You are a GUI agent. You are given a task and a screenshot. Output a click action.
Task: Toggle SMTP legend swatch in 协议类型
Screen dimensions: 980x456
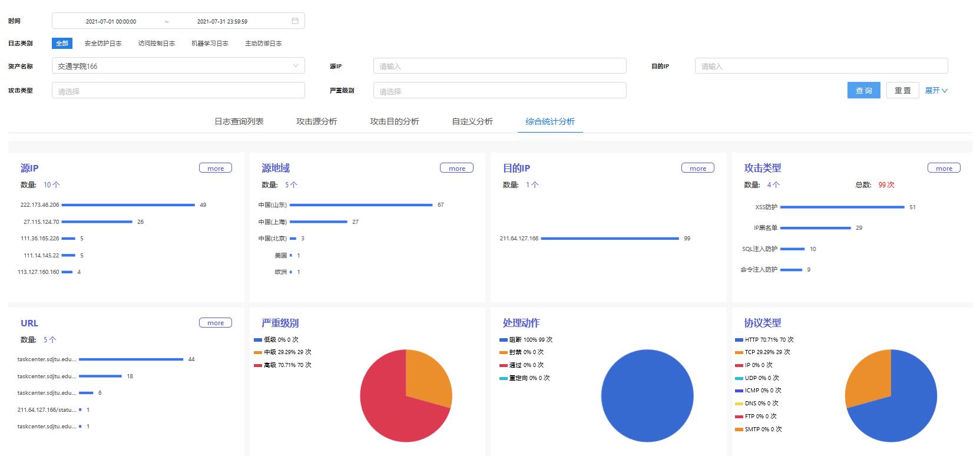point(739,429)
